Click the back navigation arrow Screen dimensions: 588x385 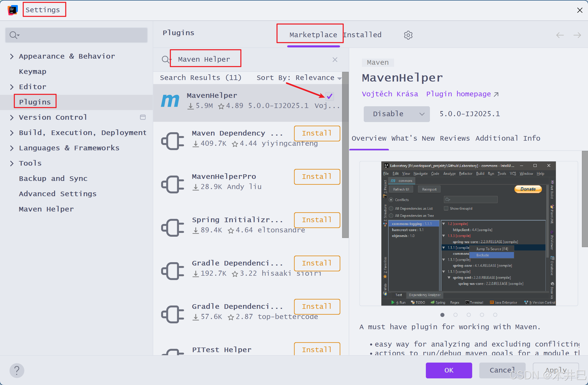click(560, 35)
